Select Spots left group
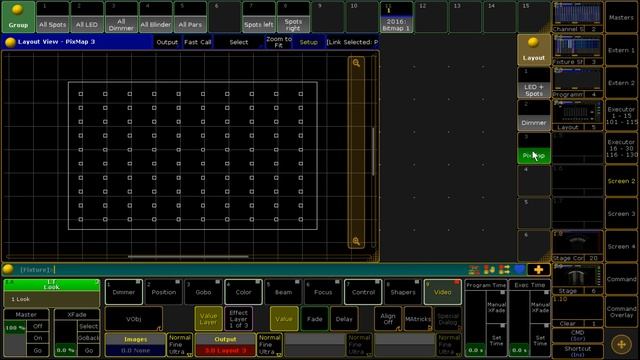Screen dimensions: 640x360 (x=259, y=17)
